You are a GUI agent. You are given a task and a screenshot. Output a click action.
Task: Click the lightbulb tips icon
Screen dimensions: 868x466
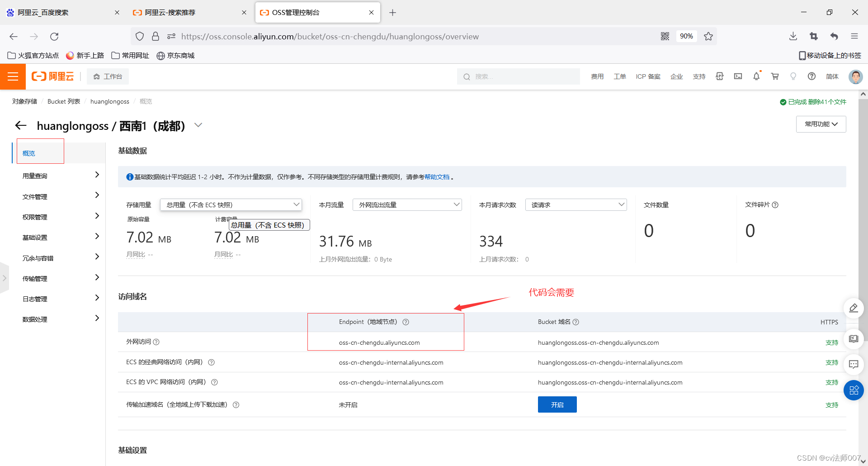[x=793, y=76]
